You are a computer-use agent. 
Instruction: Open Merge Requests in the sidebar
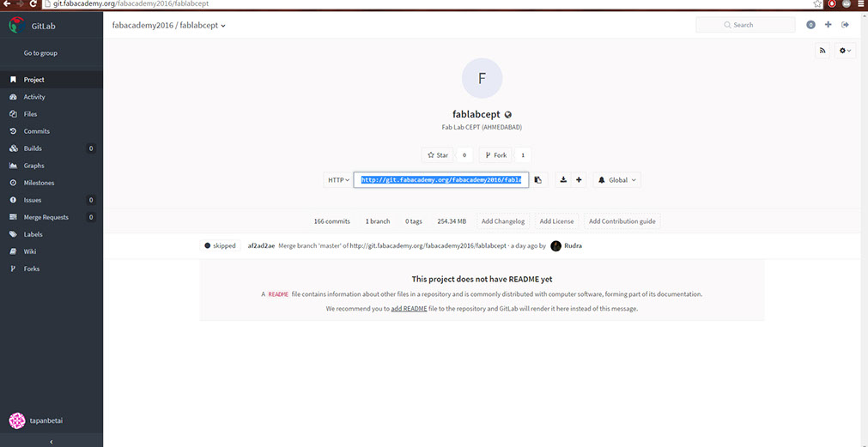52,217
